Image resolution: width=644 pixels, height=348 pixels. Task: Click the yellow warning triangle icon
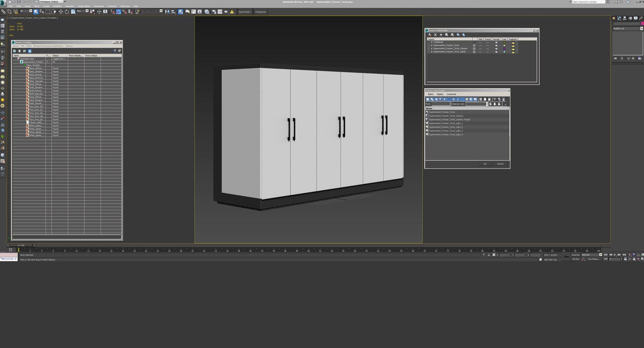232,12
